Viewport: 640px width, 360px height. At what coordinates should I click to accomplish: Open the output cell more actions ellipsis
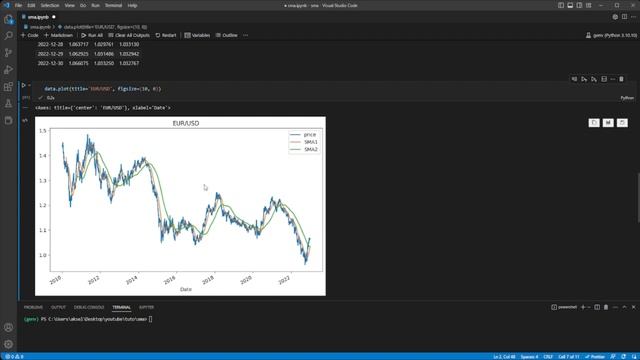tap(25, 108)
